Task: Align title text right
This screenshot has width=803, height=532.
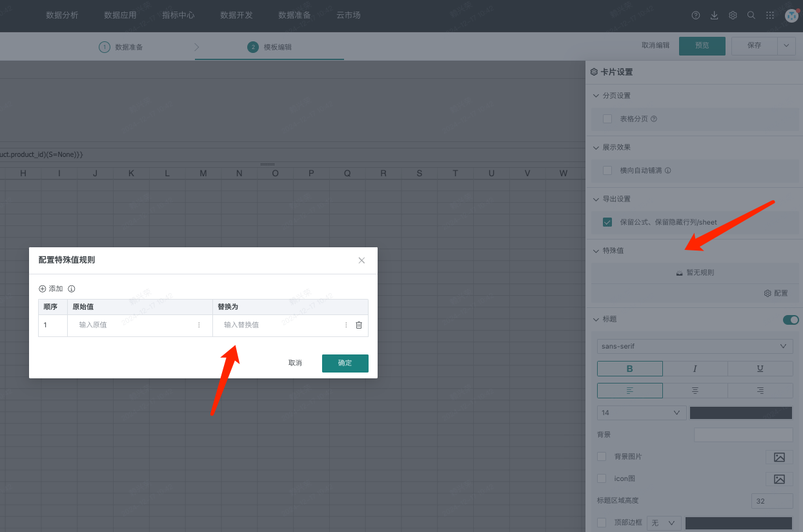Action: click(760, 391)
